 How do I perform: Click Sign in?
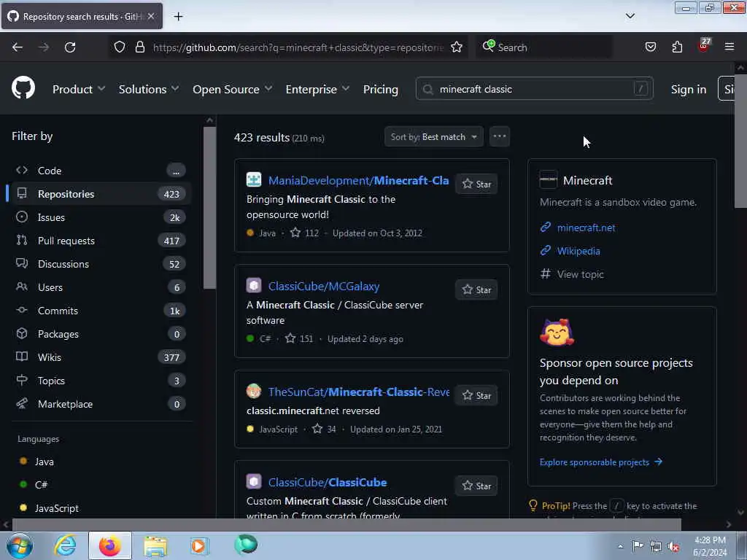pyautogui.click(x=689, y=89)
